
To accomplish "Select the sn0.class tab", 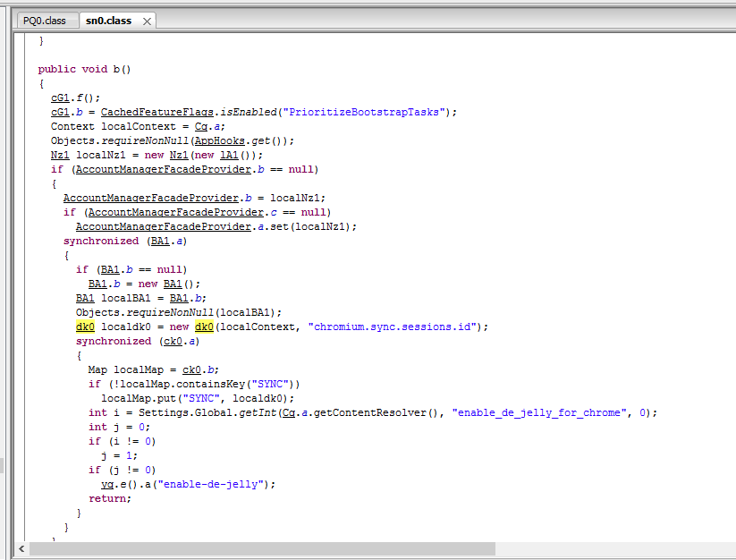I will pos(108,21).
